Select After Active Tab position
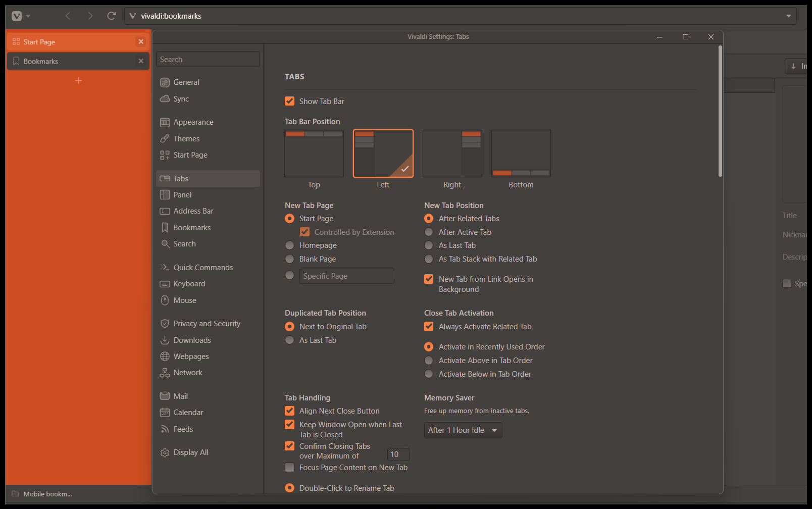The width and height of the screenshot is (812, 509). point(429,232)
